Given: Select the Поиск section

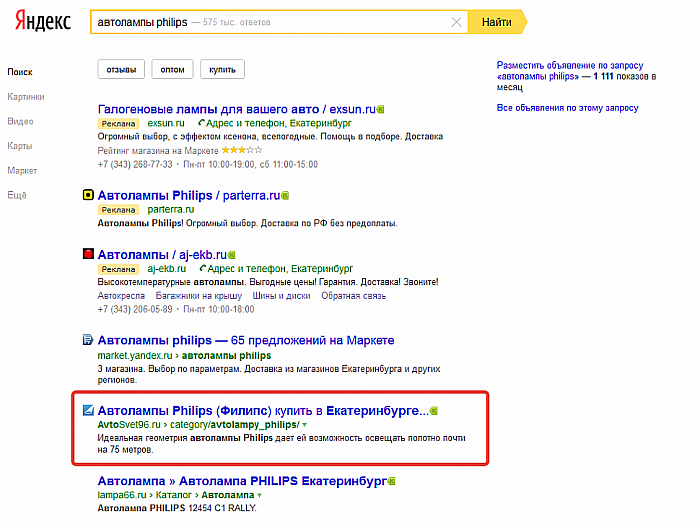Looking at the screenshot, I should [x=20, y=72].
